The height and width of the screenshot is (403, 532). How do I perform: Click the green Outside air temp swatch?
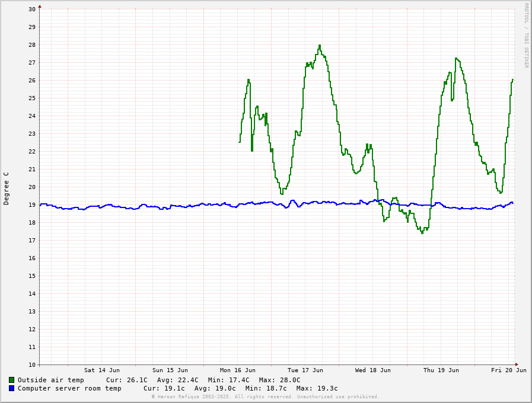(11, 380)
